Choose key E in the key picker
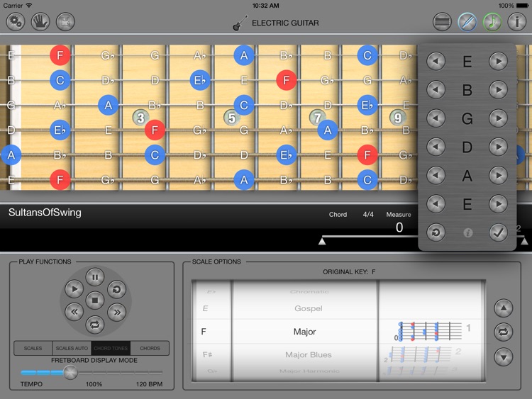This screenshot has height=399, width=532. tap(205, 308)
